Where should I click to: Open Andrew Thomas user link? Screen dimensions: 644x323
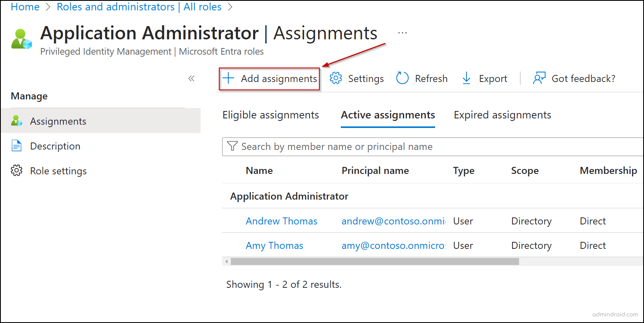coord(281,221)
